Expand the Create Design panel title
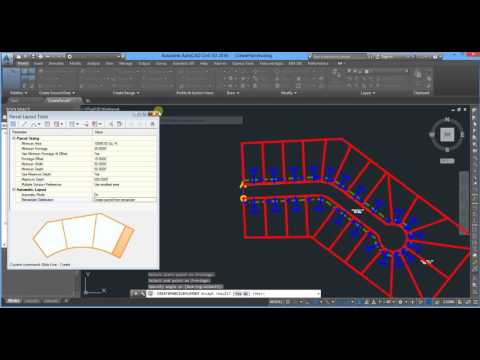Viewport: 480px width, 360px height. [126, 93]
